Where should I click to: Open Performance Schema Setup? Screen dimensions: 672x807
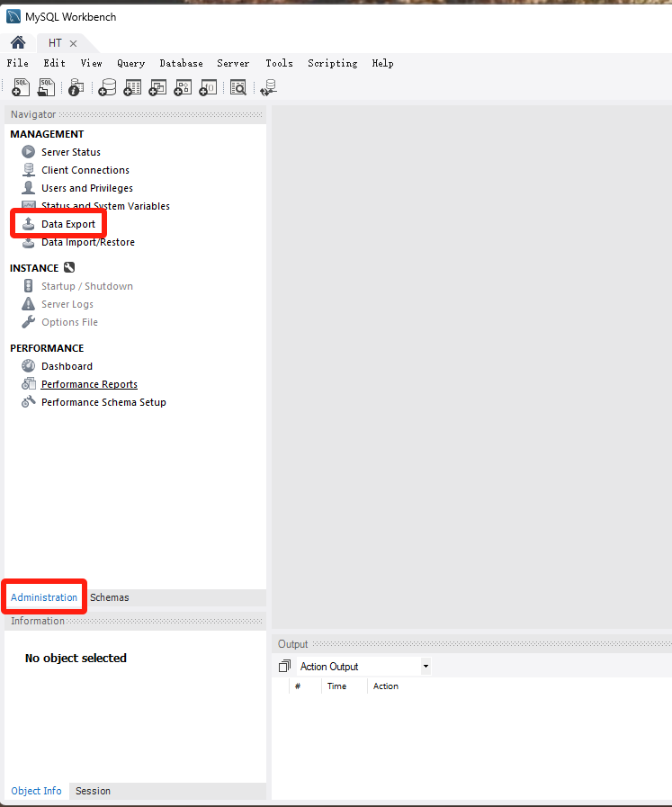[104, 402]
